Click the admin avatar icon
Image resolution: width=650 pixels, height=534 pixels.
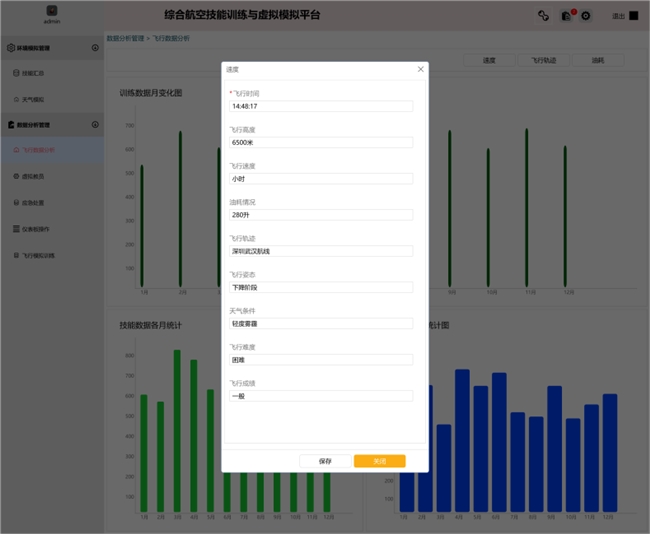(52, 10)
